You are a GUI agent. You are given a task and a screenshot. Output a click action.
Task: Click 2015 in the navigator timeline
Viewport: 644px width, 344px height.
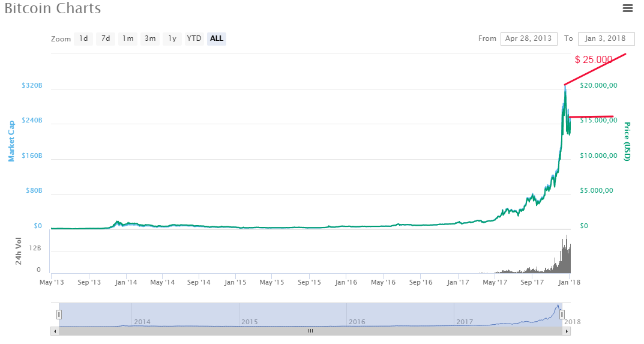click(249, 322)
